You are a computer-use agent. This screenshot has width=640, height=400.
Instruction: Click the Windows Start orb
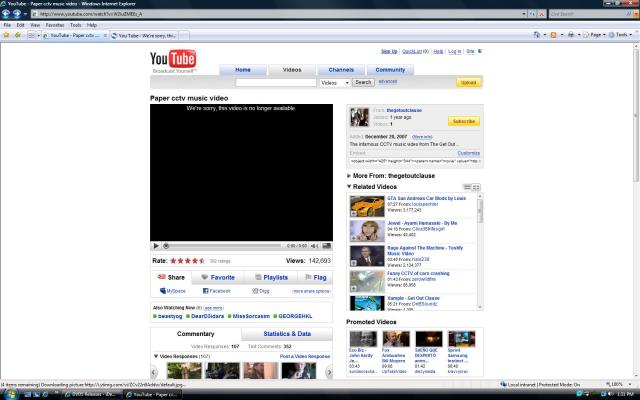(x=10, y=394)
